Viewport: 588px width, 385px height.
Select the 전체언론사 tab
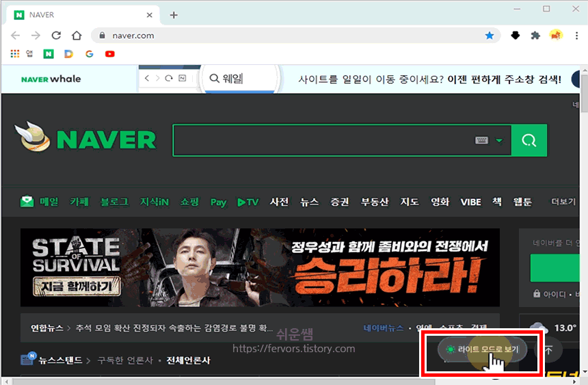[188, 360]
